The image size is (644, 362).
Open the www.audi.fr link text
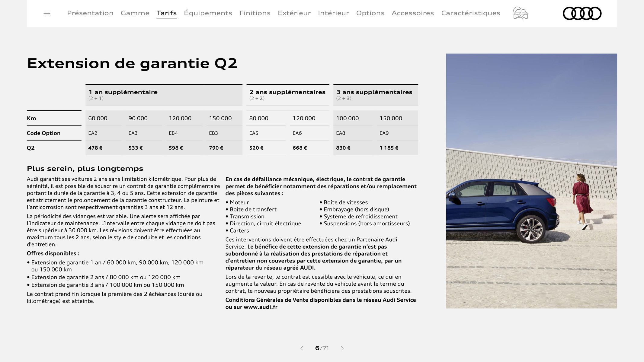coord(260,307)
